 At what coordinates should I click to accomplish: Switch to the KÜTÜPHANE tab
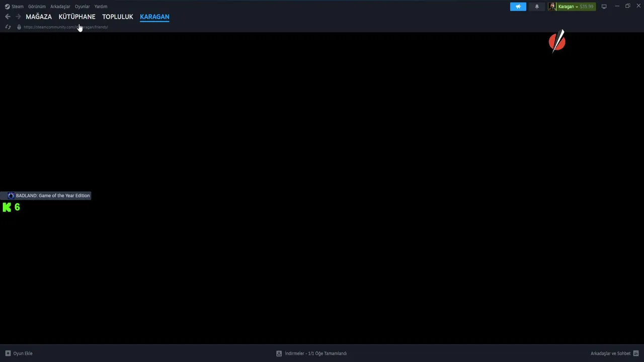pyautogui.click(x=77, y=17)
